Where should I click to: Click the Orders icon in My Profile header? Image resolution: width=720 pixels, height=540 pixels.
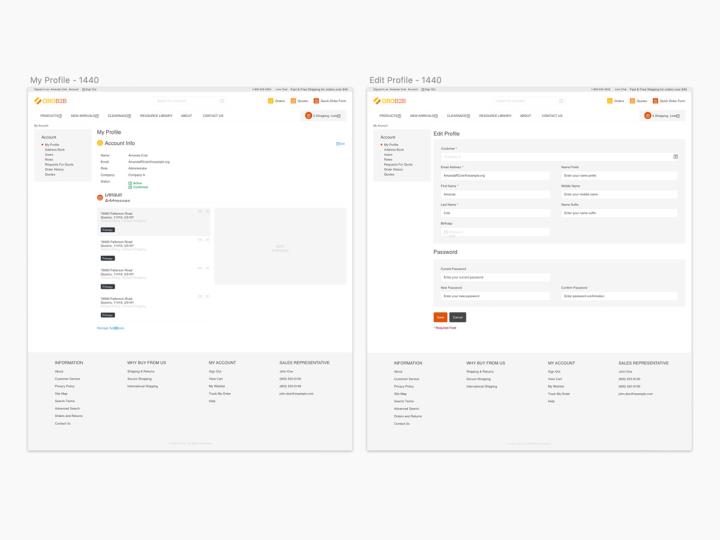pos(270,101)
